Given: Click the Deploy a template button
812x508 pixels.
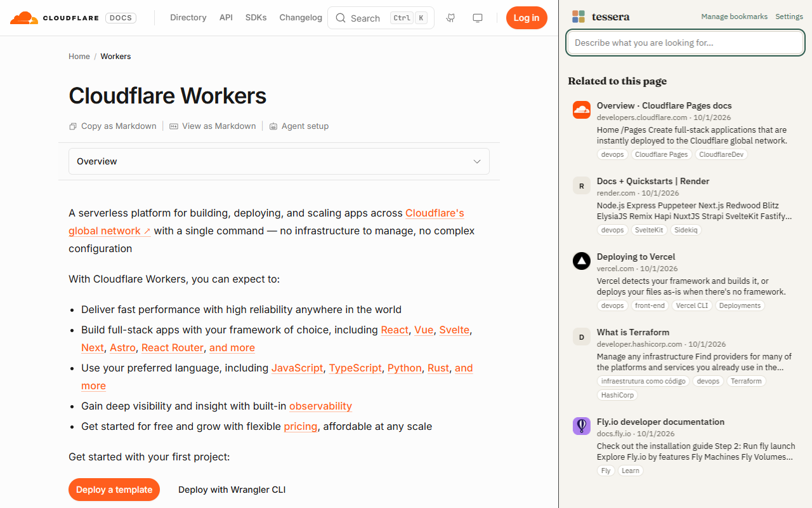Looking at the screenshot, I should [x=114, y=490].
